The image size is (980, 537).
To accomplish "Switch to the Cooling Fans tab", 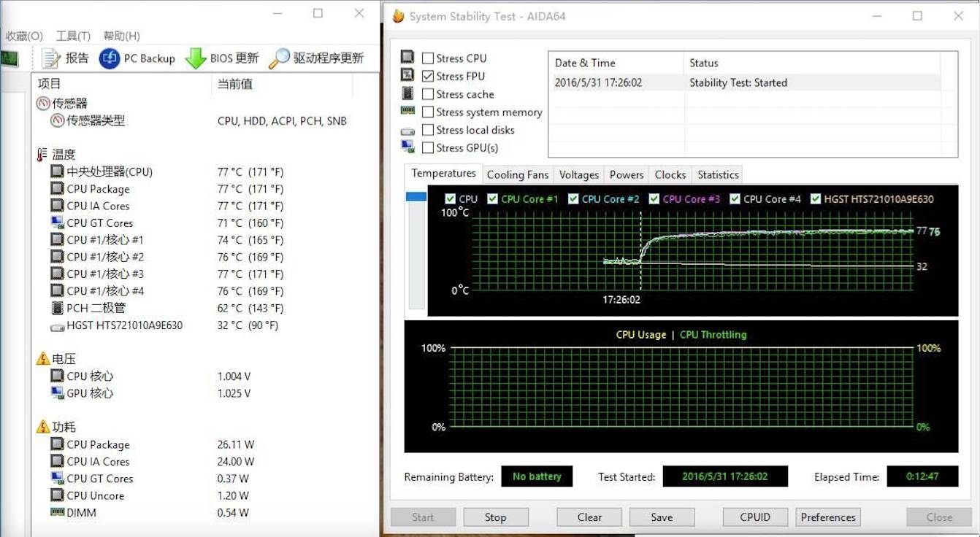I will point(517,174).
